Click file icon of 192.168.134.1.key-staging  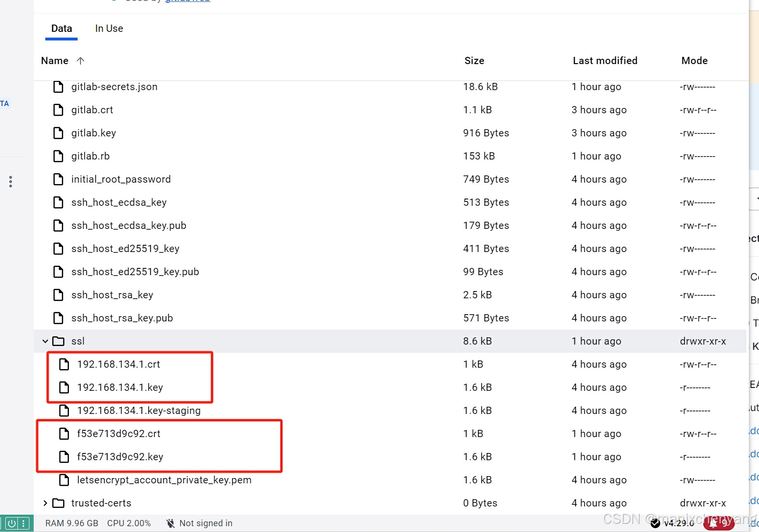click(x=64, y=411)
